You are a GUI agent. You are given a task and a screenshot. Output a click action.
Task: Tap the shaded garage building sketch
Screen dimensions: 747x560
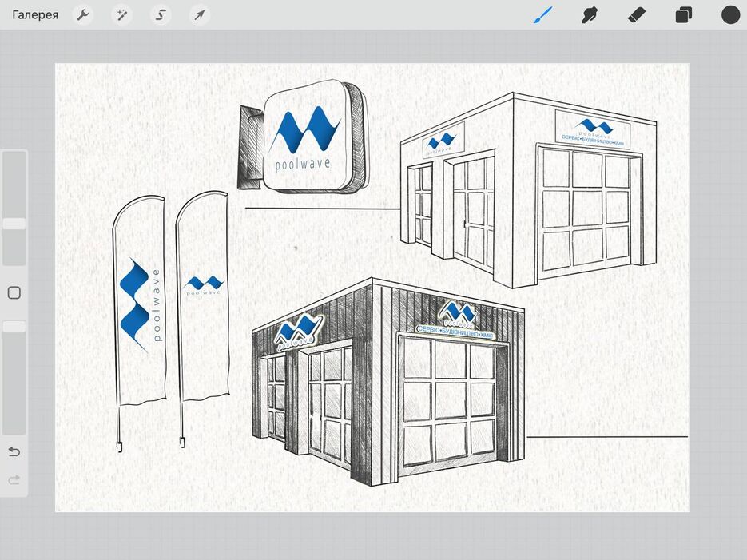(388, 383)
